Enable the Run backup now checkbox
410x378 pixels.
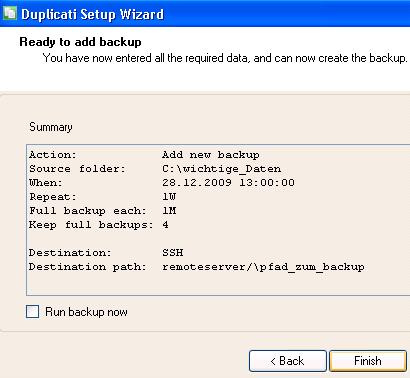(32, 312)
